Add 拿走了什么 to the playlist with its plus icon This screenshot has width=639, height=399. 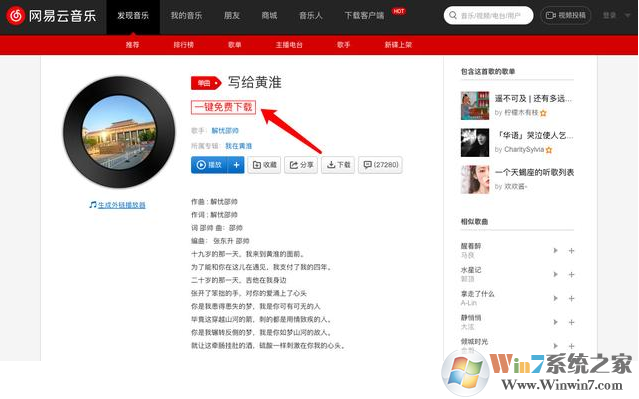(571, 299)
